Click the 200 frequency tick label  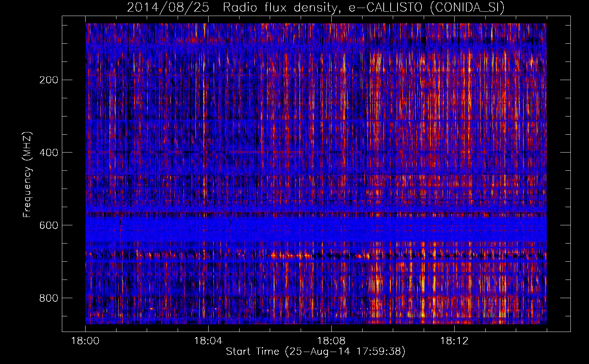pyautogui.click(x=49, y=80)
